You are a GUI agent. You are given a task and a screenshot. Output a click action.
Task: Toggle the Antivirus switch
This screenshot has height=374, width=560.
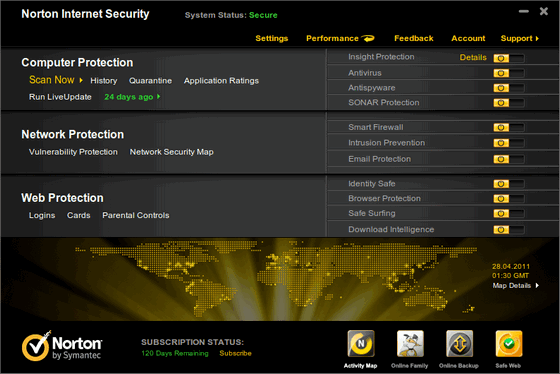(509, 73)
